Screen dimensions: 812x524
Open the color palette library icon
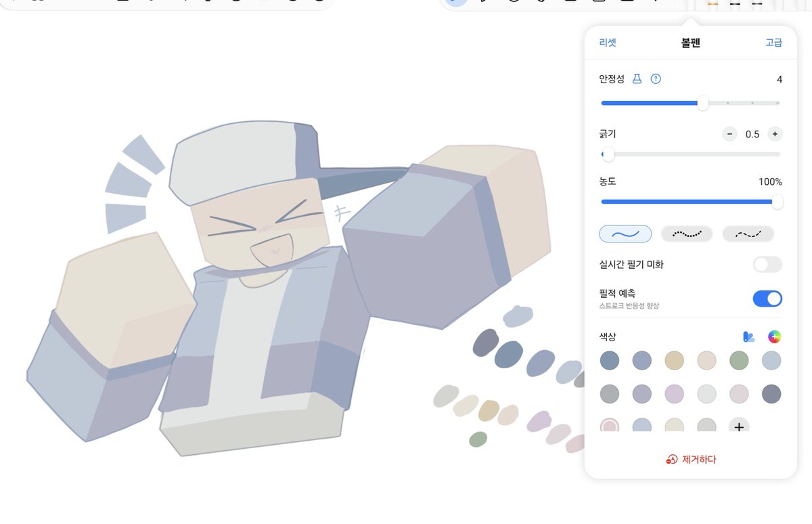click(748, 336)
